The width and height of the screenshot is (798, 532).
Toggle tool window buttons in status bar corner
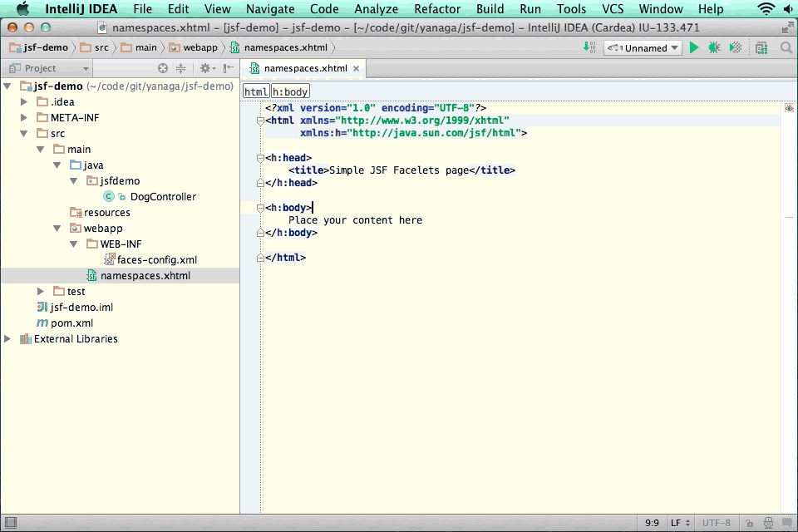click(11, 522)
